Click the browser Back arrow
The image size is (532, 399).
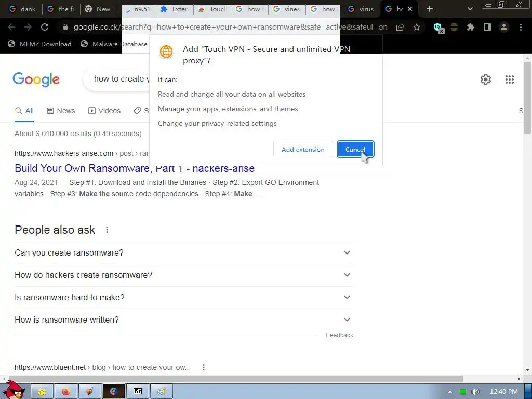(11, 27)
